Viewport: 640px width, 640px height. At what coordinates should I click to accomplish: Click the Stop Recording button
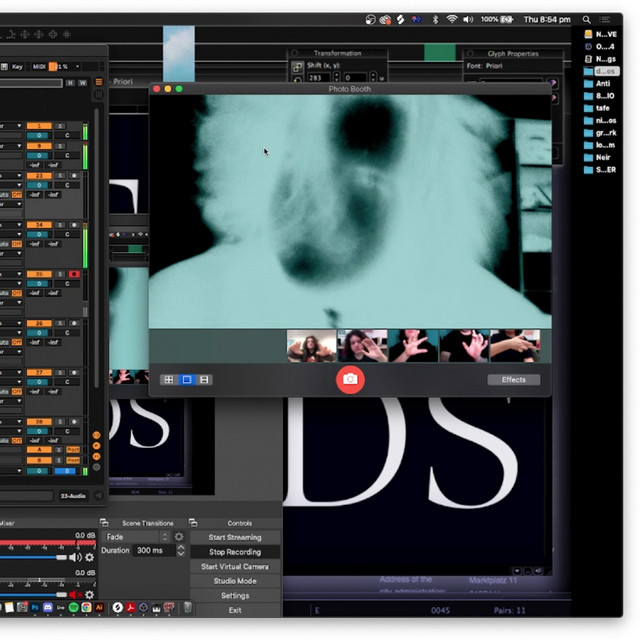234,552
